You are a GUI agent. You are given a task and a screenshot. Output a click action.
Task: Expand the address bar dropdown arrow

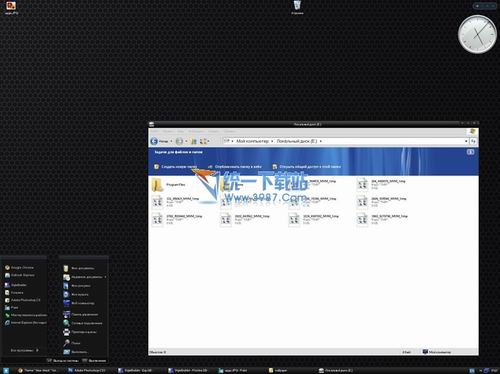coord(466,141)
